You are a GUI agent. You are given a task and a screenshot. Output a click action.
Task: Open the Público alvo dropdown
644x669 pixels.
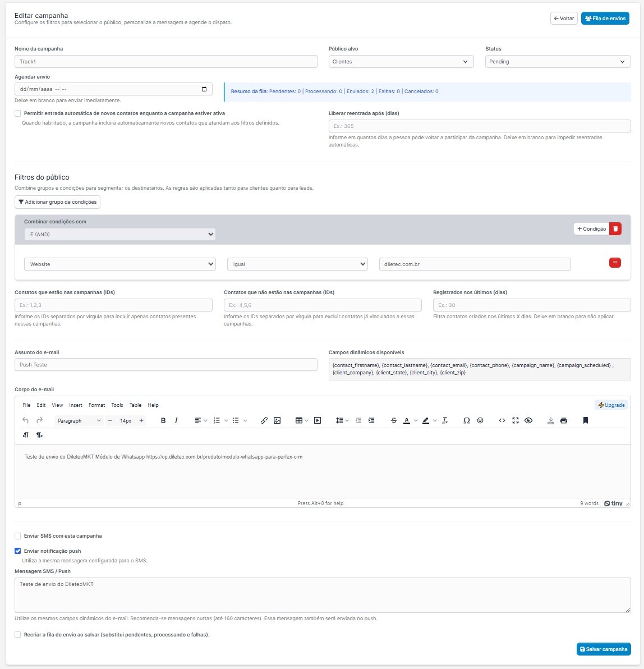point(401,62)
